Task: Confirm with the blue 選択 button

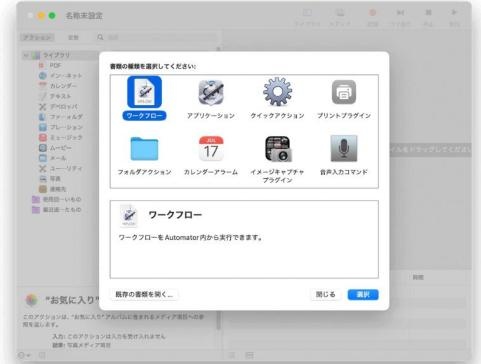Action: coord(363,294)
